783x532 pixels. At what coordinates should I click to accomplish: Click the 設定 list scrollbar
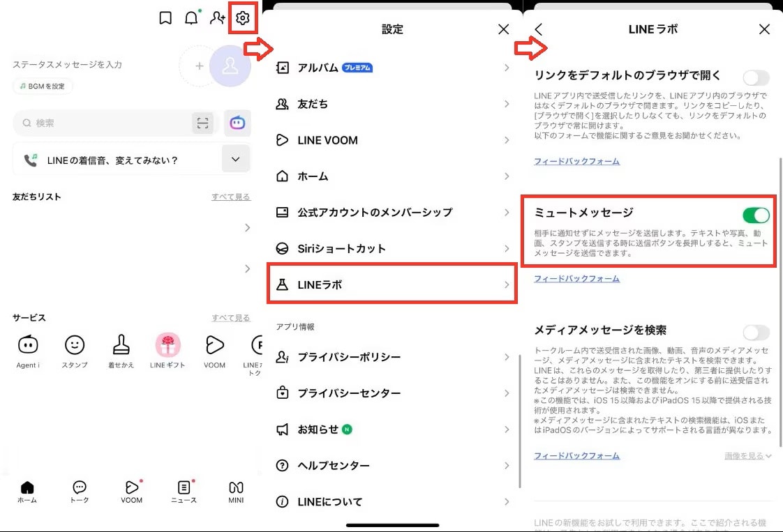[520, 421]
